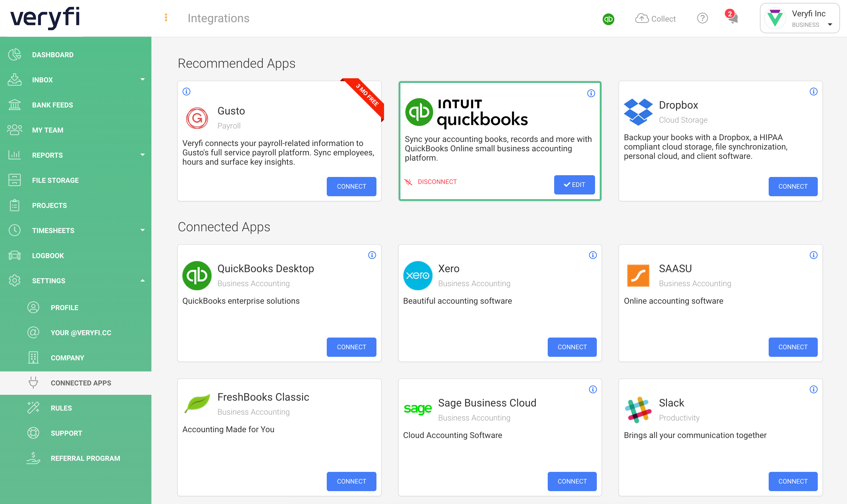Open the Help question mark
Viewport: 847px width, 504px height.
[x=702, y=18]
